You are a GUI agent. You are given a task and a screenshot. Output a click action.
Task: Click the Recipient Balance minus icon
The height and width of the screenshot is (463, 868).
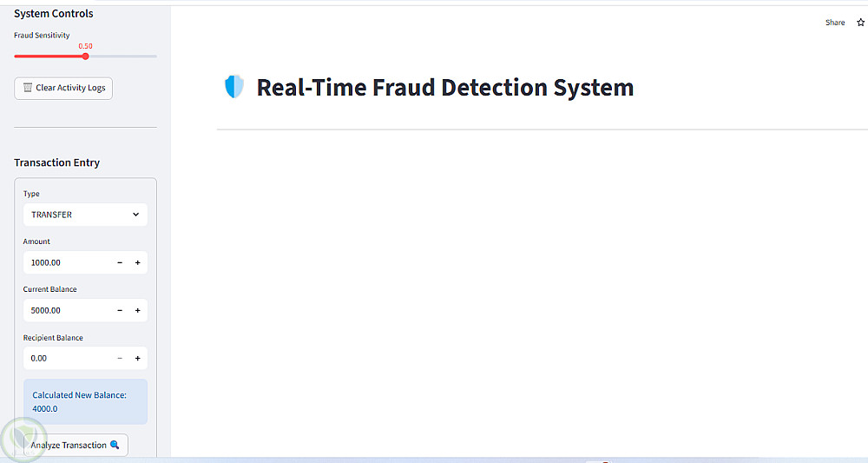point(120,358)
